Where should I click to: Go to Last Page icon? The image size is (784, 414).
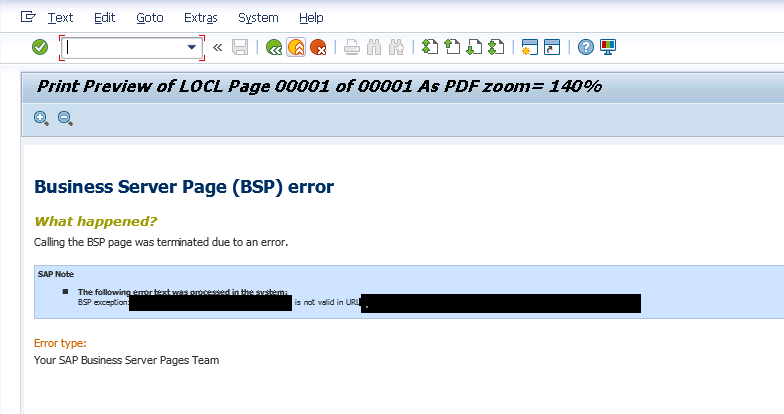click(x=496, y=47)
